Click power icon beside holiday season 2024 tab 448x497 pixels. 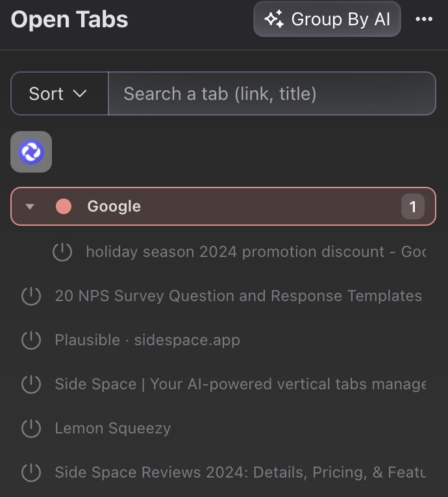click(x=62, y=252)
